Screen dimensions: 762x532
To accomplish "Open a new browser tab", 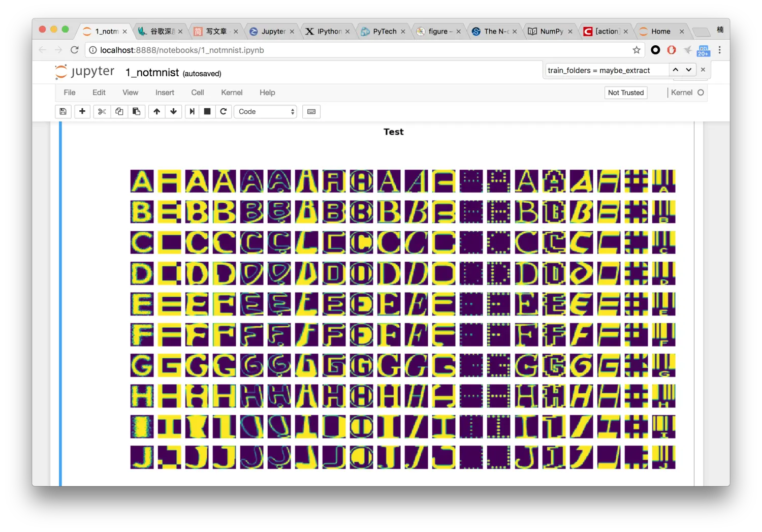I will pos(702,32).
